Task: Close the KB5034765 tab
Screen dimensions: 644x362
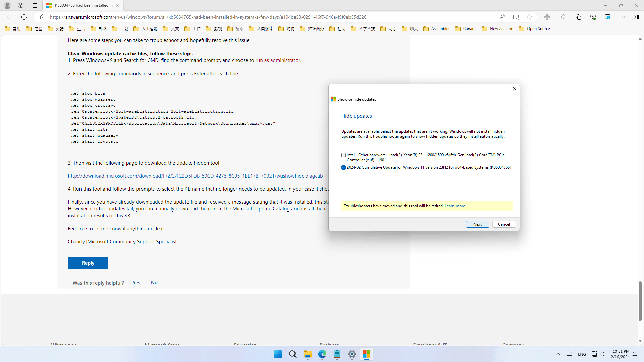Action: 118,5
